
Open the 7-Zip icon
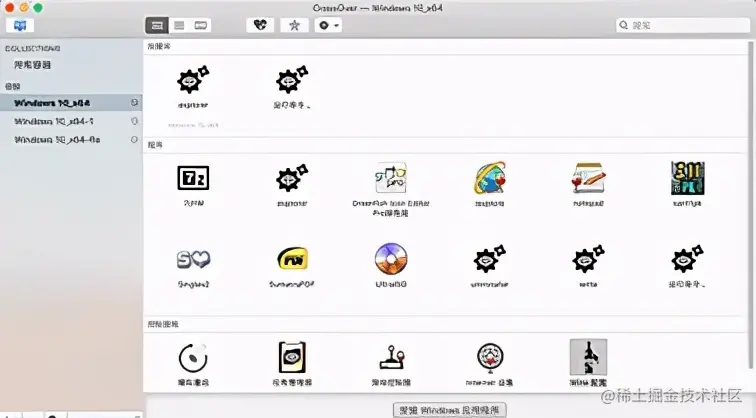(193, 178)
